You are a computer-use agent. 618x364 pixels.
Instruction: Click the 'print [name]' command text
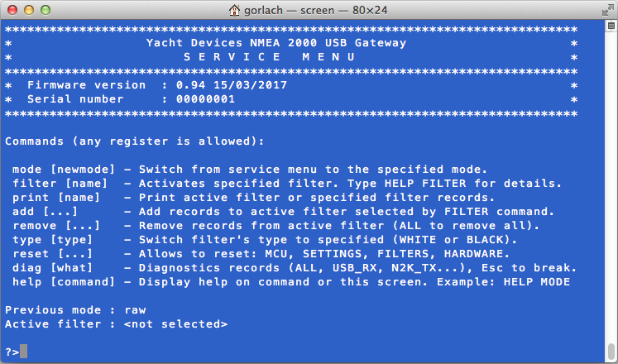pyautogui.click(x=53, y=197)
